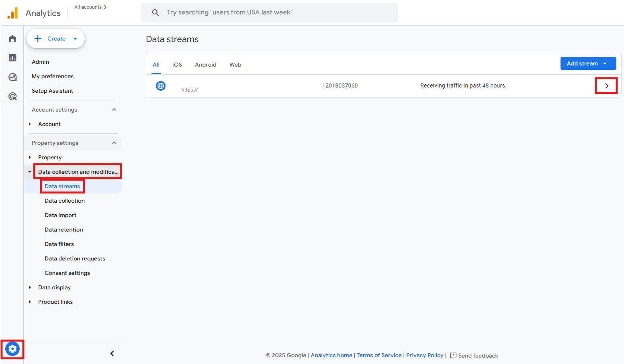The width and height of the screenshot is (624, 364).
Task: Open Data deletion requests
Action: (x=75, y=258)
